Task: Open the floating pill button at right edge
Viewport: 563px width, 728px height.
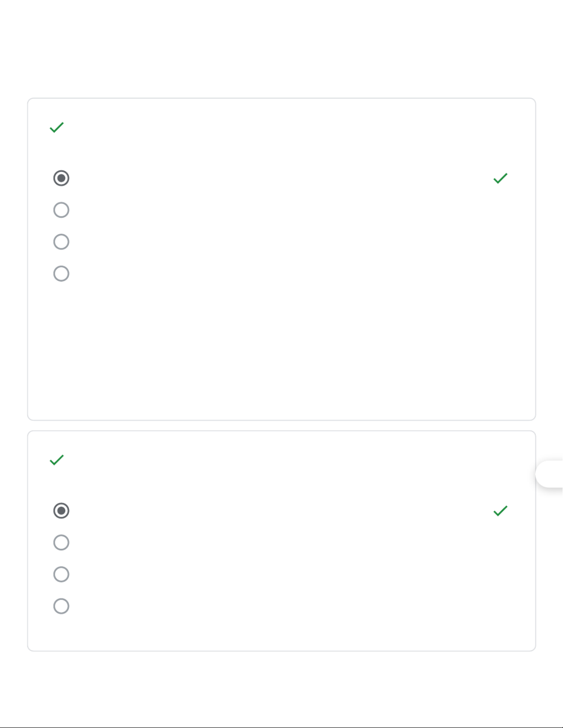Action: pyautogui.click(x=550, y=474)
